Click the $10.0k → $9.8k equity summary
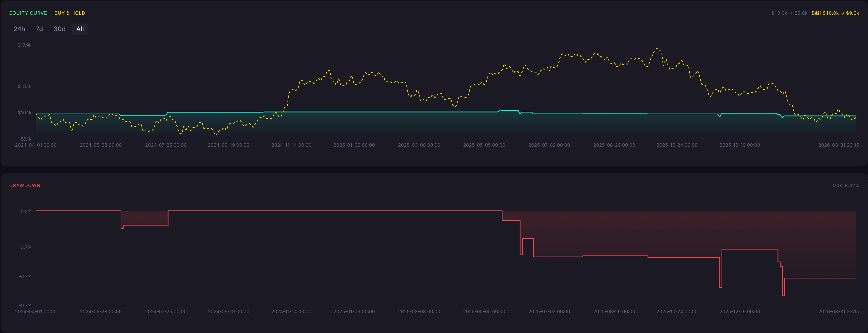Image resolution: width=868 pixels, height=333 pixels. click(x=789, y=13)
